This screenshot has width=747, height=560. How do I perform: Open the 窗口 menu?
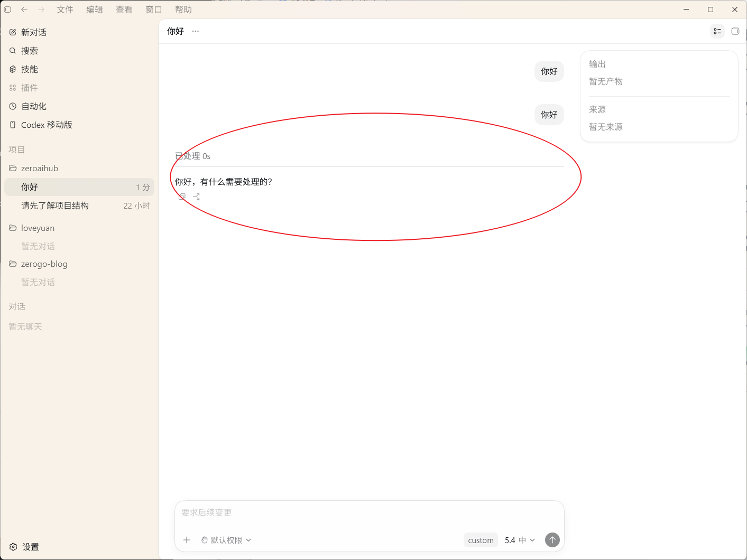154,10
